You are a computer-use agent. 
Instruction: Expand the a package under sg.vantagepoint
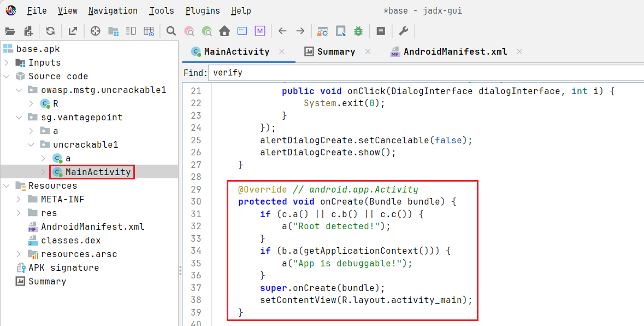click(31, 131)
